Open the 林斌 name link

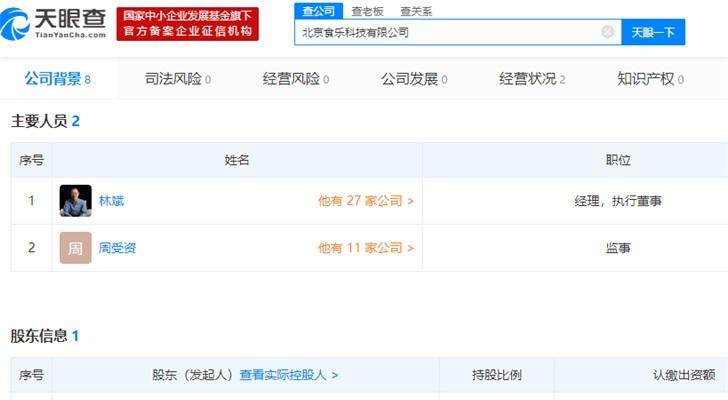pyautogui.click(x=111, y=201)
